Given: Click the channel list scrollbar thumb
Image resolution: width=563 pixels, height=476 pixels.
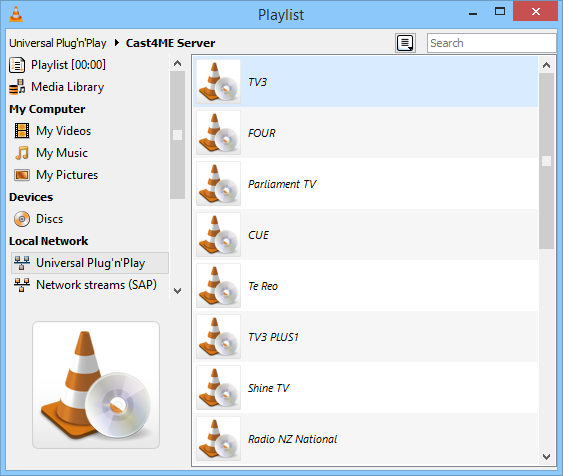Looking at the screenshot, I should click(546, 161).
